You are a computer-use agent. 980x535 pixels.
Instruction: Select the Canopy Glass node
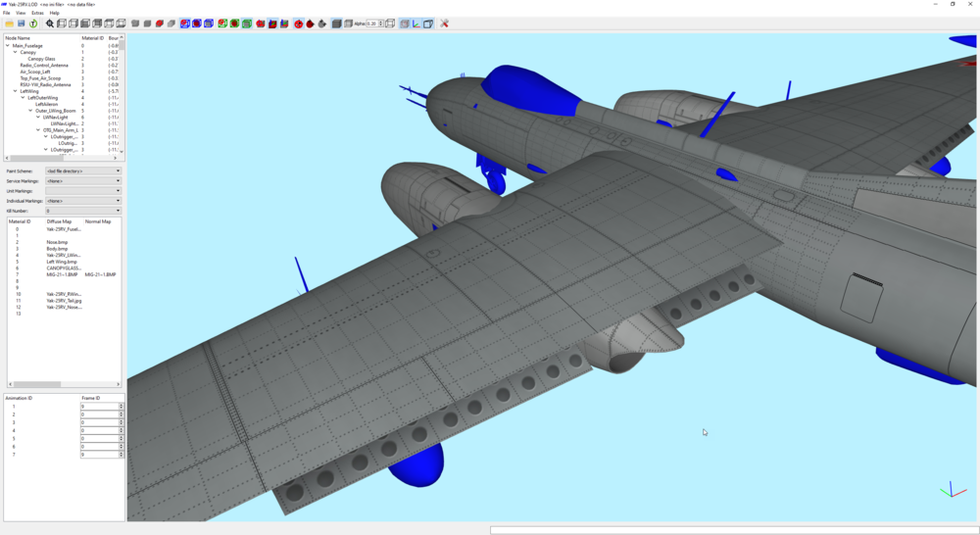click(41, 59)
